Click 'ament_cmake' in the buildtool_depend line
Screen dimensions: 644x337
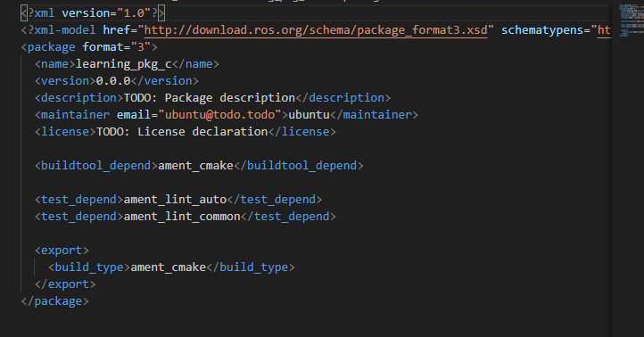coord(196,166)
